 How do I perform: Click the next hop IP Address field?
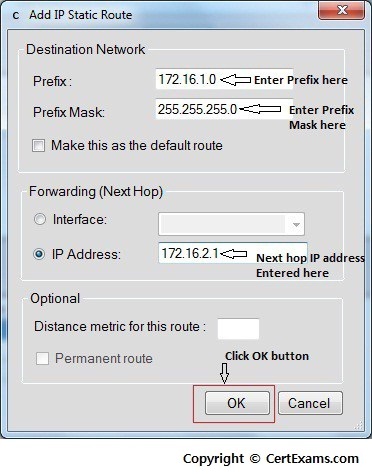point(233,253)
